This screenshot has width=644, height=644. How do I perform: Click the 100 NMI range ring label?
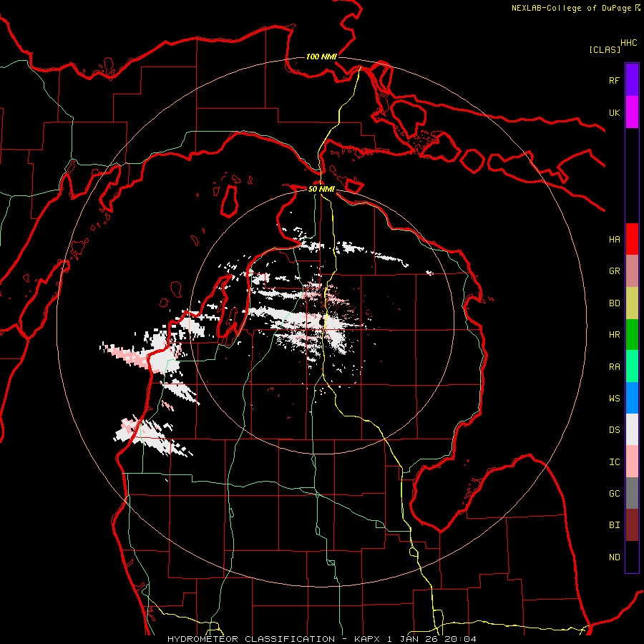[321, 57]
